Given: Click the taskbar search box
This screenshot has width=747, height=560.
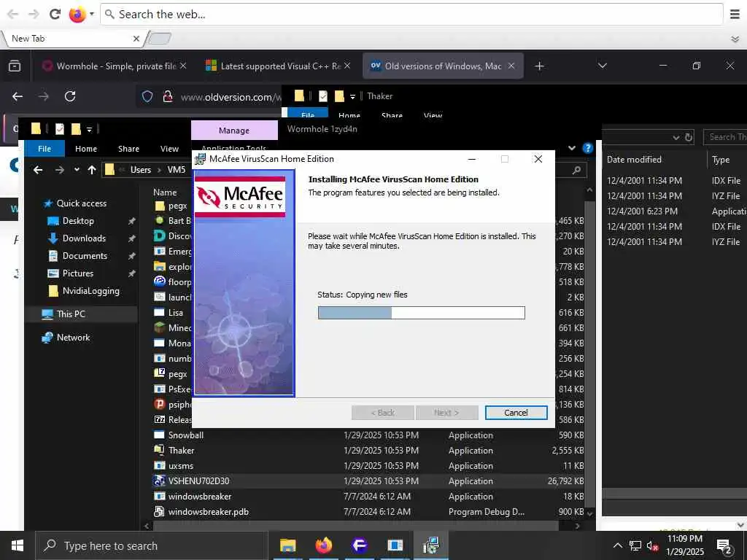Looking at the screenshot, I should click(x=152, y=545).
